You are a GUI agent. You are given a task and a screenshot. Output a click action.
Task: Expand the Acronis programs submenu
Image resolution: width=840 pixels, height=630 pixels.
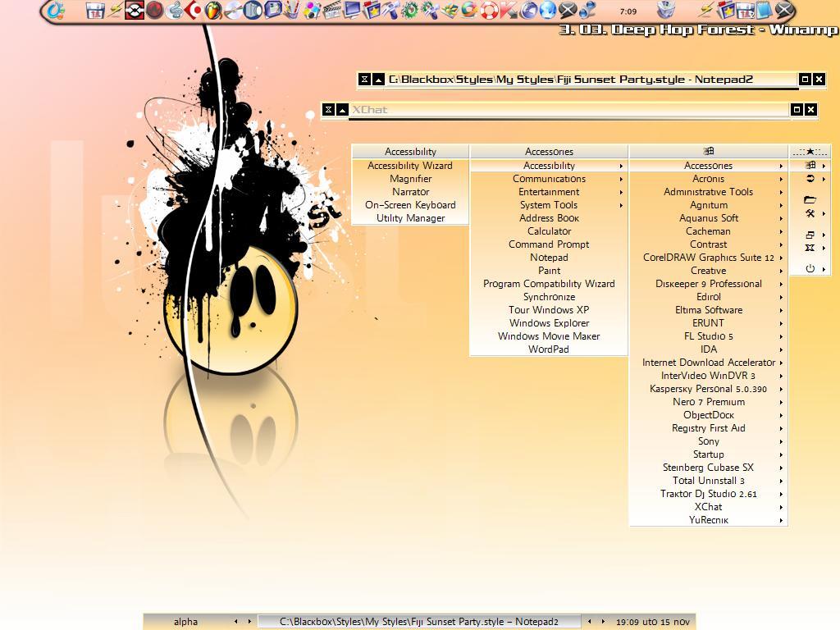pos(708,179)
